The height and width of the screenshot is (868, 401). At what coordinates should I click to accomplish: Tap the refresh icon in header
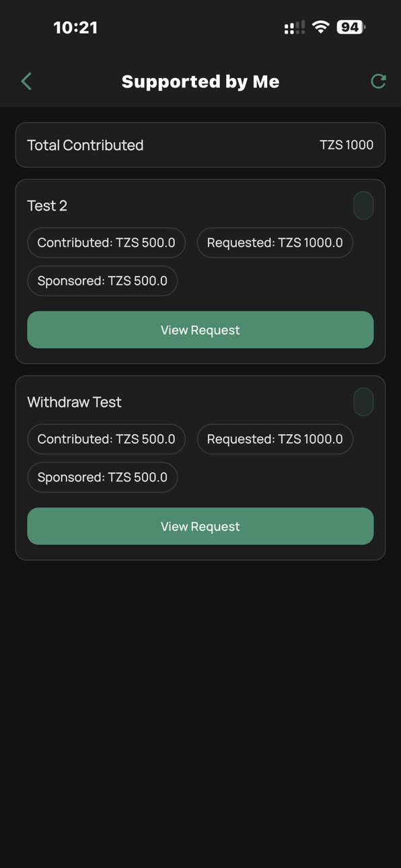tap(379, 81)
